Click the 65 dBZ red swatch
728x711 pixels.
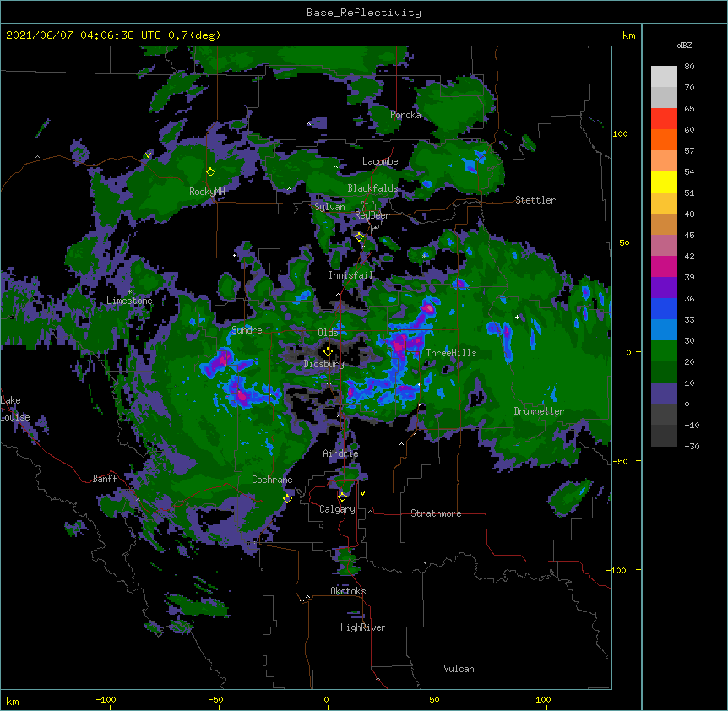point(664,119)
